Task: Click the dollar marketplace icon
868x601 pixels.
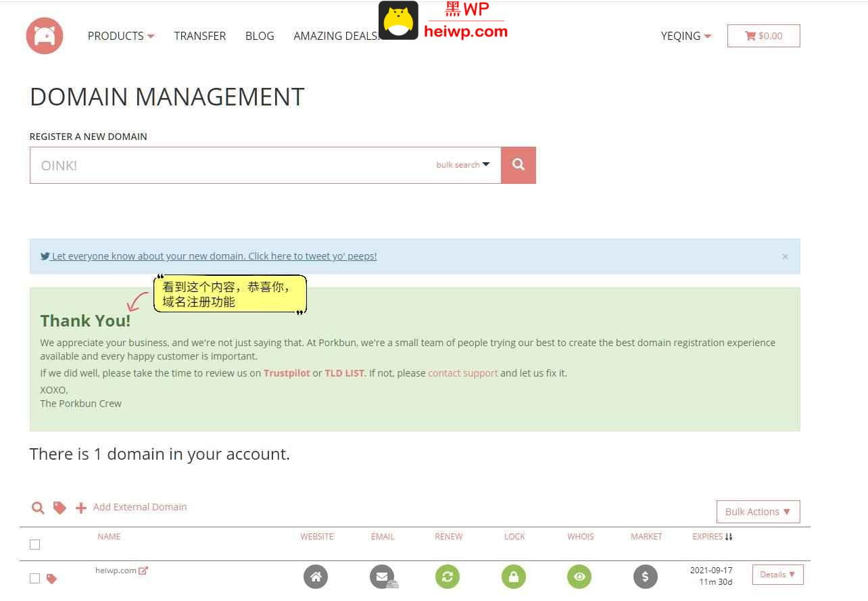Action: point(646,577)
